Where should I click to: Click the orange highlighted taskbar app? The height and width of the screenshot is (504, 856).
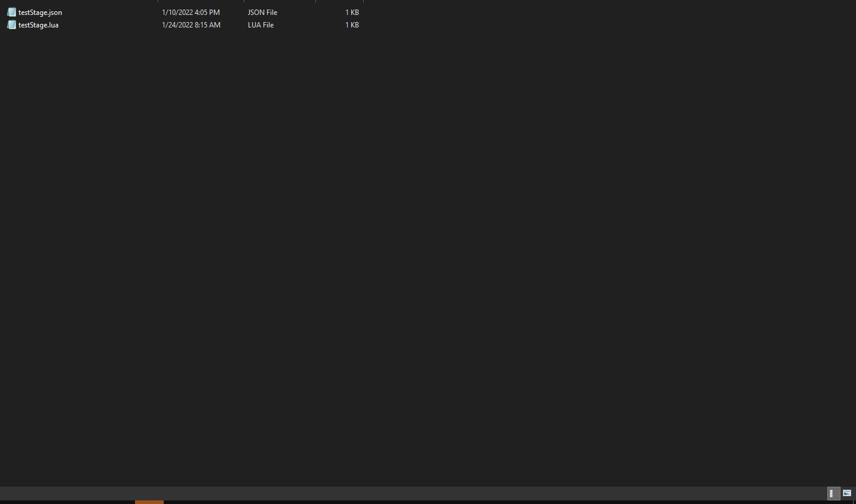pyautogui.click(x=149, y=502)
